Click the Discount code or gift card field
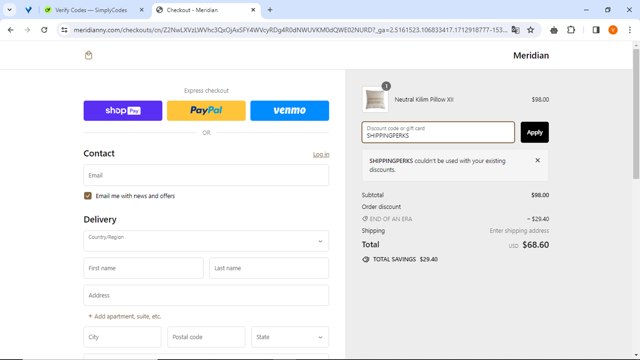Viewport: 640px width, 360px height. pos(438,132)
